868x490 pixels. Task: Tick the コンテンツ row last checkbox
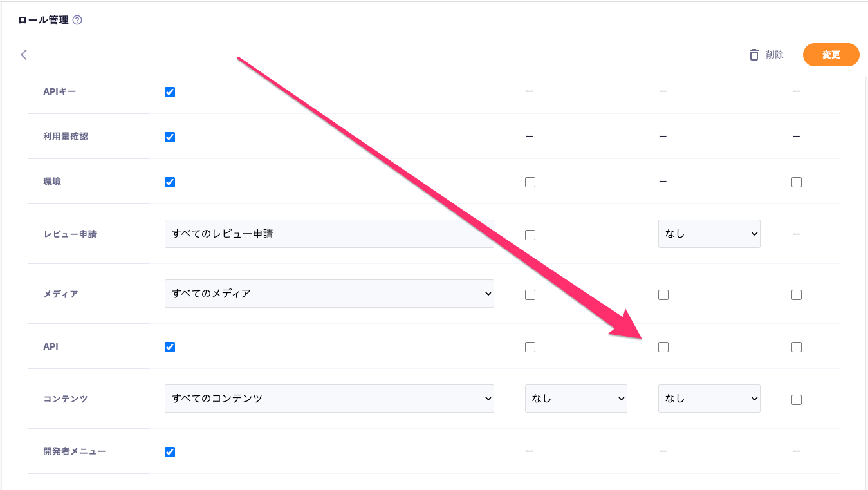[797, 400]
